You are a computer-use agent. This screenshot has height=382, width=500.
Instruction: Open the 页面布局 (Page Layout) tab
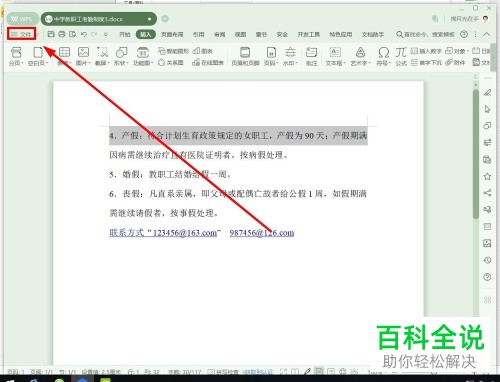pos(172,34)
